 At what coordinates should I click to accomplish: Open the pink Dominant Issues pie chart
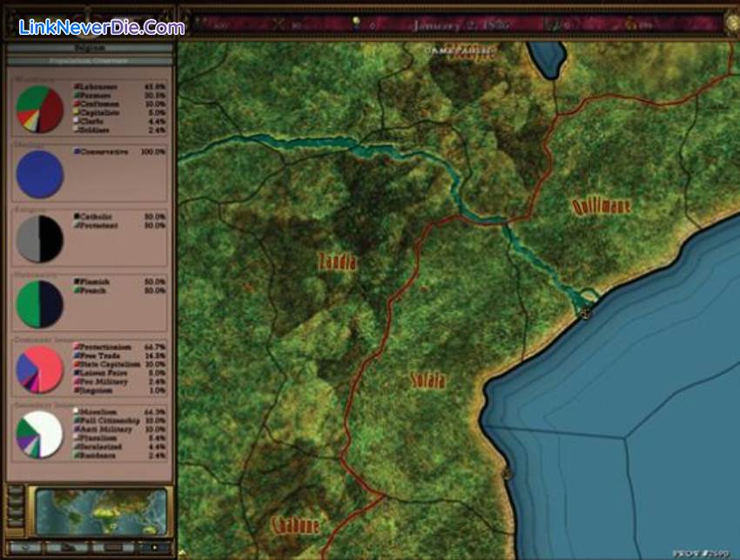click(40, 368)
